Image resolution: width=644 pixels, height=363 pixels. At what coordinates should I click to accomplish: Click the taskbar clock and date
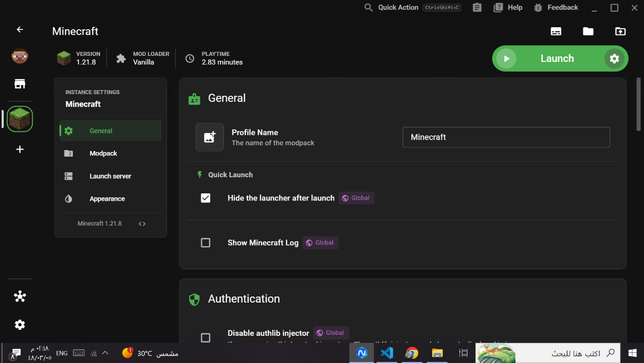pyautogui.click(x=39, y=353)
